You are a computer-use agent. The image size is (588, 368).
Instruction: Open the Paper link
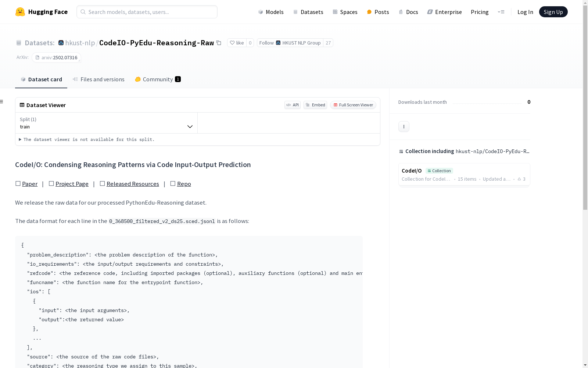click(x=30, y=184)
